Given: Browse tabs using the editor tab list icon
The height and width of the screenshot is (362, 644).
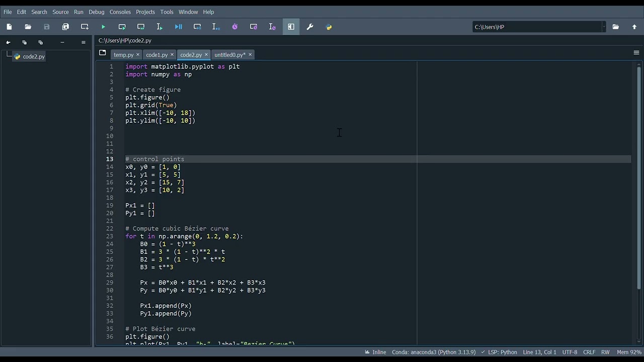Looking at the screenshot, I should (x=103, y=53).
